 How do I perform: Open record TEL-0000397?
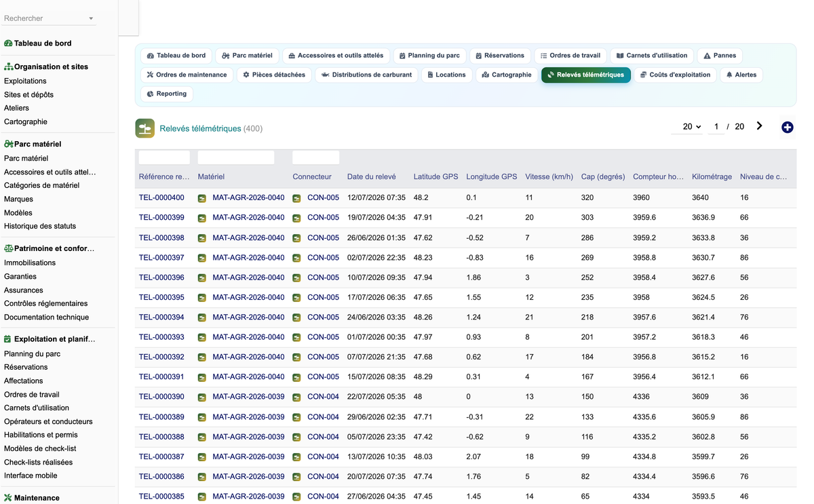161,258
